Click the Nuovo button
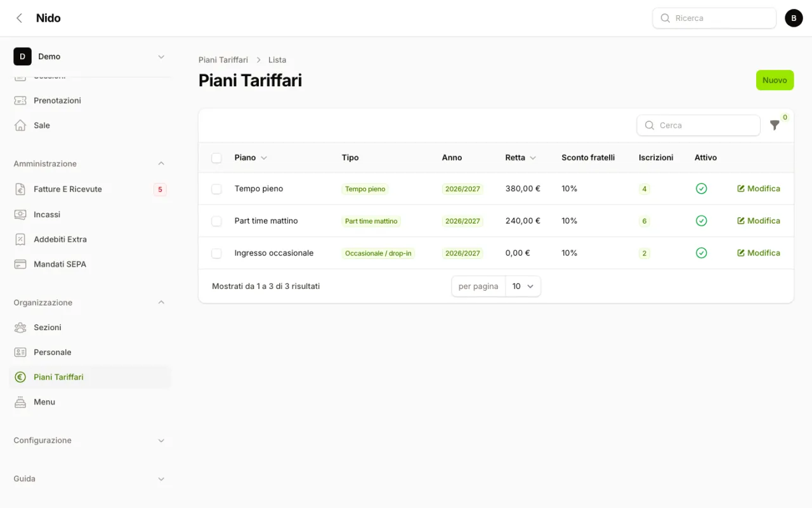Image resolution: width=812 pixels, height=508 pixels. [775, 80]
